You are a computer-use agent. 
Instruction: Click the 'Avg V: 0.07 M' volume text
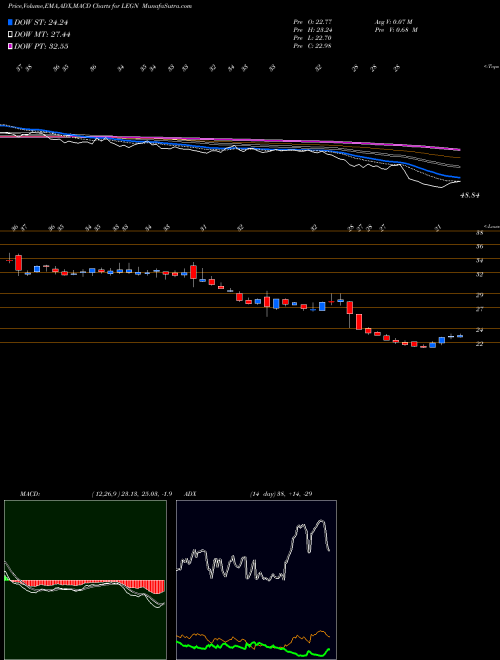pos(394,21)
